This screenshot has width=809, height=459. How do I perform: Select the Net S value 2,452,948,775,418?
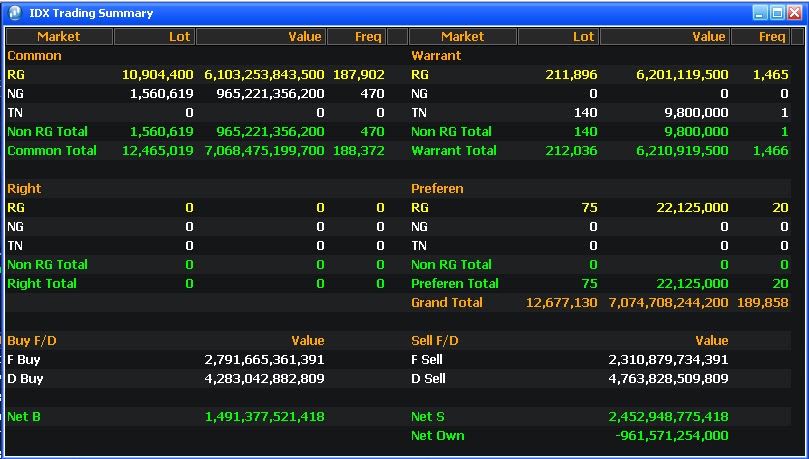(668, 416)
